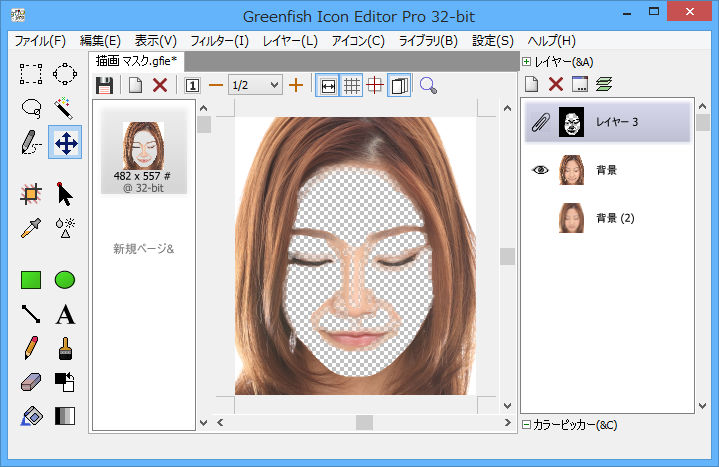The width and height of the screenshot is (719, 467).
Task: Open the レイヤー menu
Action: [290, 41]
